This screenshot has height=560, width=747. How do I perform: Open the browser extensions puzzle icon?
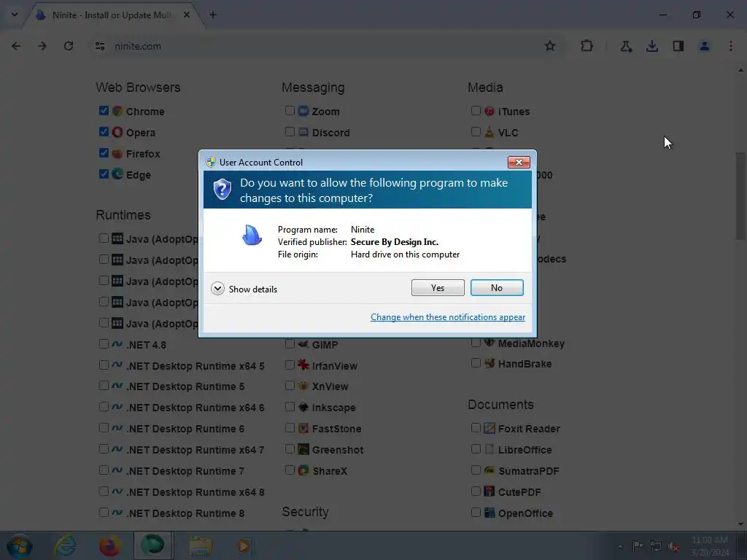point(587,46)
